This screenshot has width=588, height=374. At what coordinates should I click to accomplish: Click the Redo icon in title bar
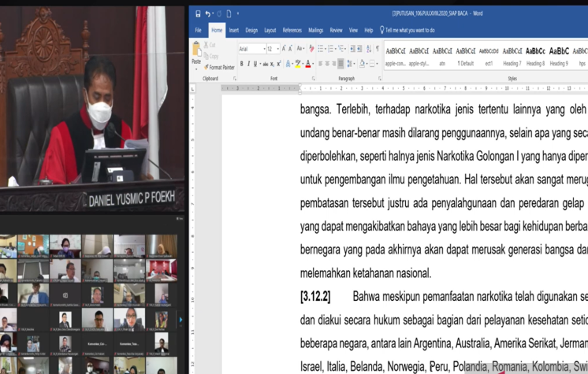pos(219,14)
